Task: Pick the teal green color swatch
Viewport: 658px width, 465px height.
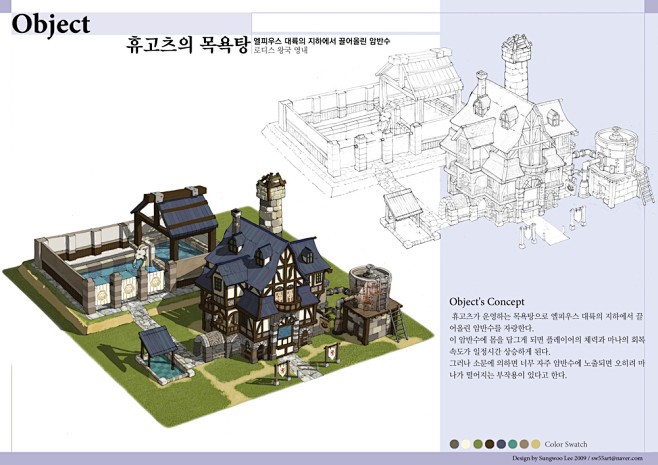Action: (512, 443)
